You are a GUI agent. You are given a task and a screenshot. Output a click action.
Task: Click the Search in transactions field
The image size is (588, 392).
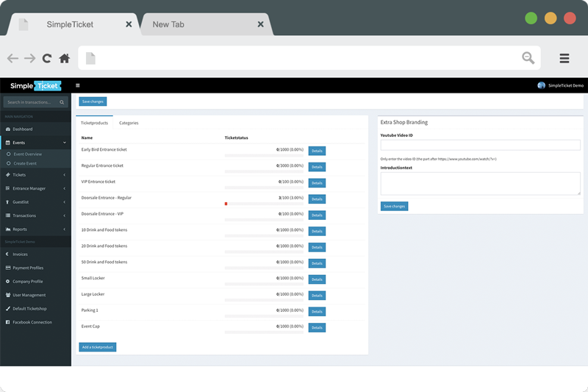coord(35,102)
